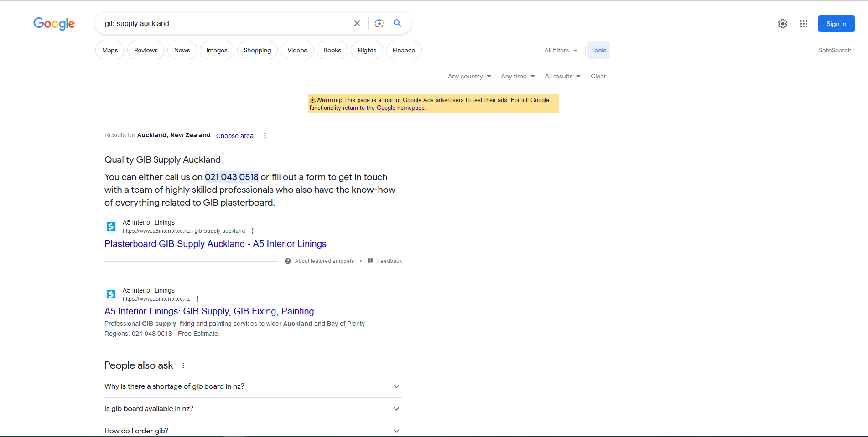Clear the search box with the X icon
The height and width of the screenshot is (437, 868).
[x=357, y=23]
